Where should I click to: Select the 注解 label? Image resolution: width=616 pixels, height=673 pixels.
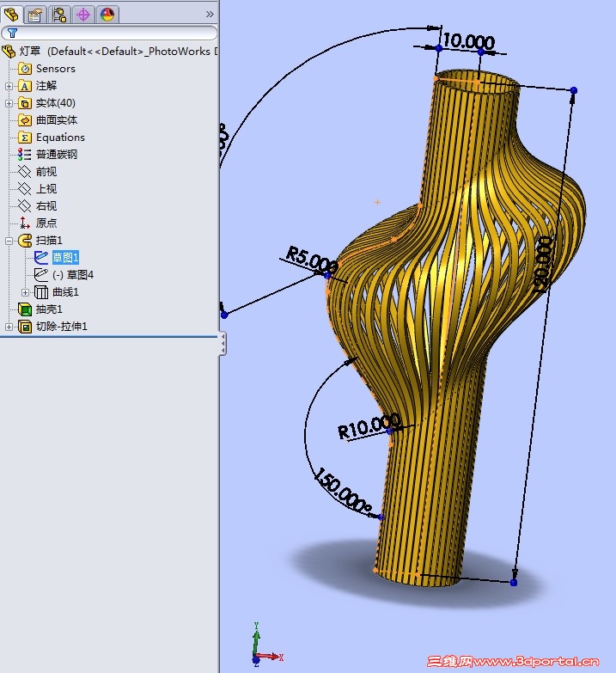tap(46, 86)
